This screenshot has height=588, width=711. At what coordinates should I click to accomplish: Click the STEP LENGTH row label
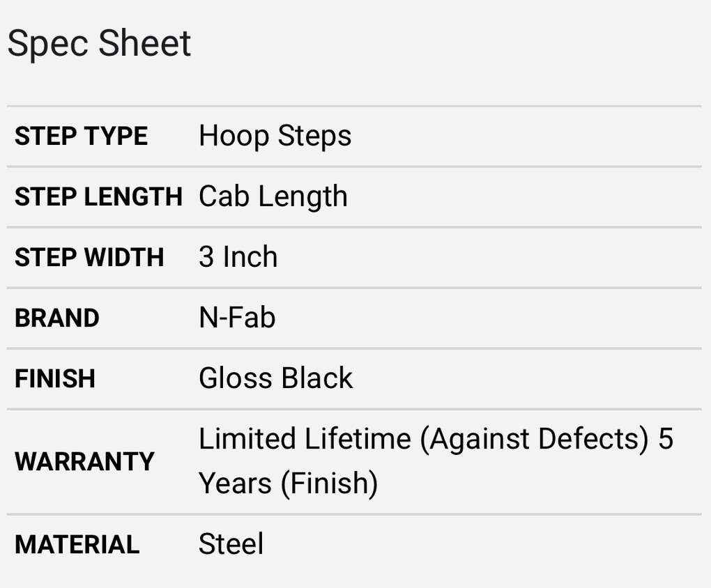coord(98,197)
